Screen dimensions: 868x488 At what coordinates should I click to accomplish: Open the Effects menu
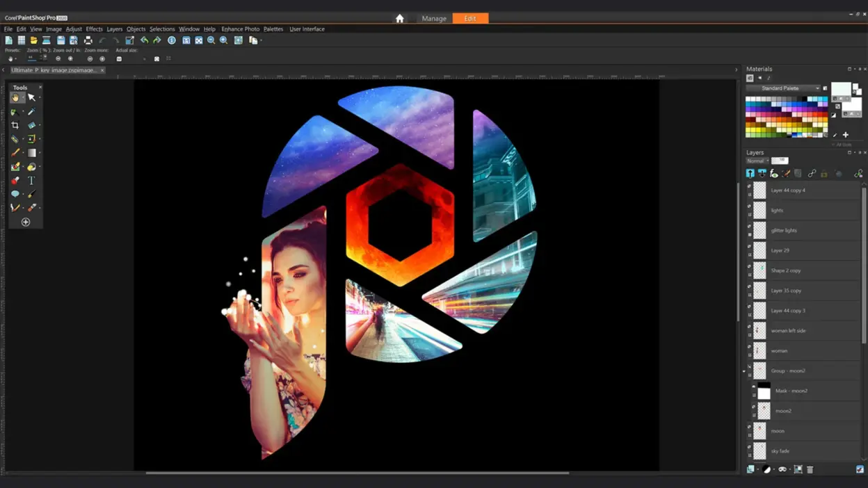click(x=94, y=29)
